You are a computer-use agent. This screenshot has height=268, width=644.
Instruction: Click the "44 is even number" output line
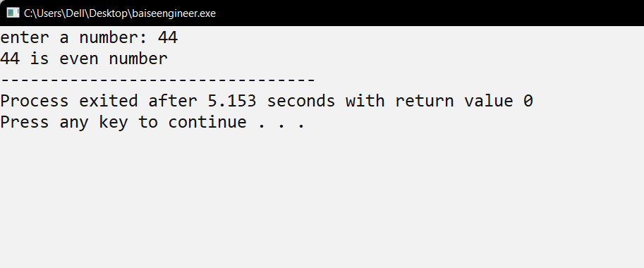(x=84, y=59)
